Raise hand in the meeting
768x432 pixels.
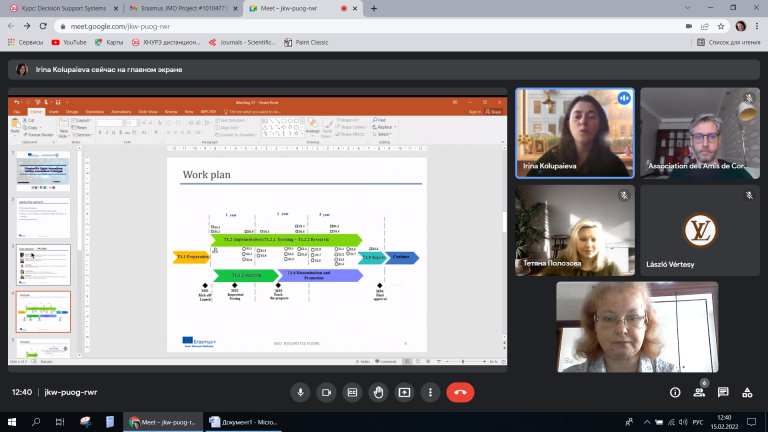(x=378, y=392)
